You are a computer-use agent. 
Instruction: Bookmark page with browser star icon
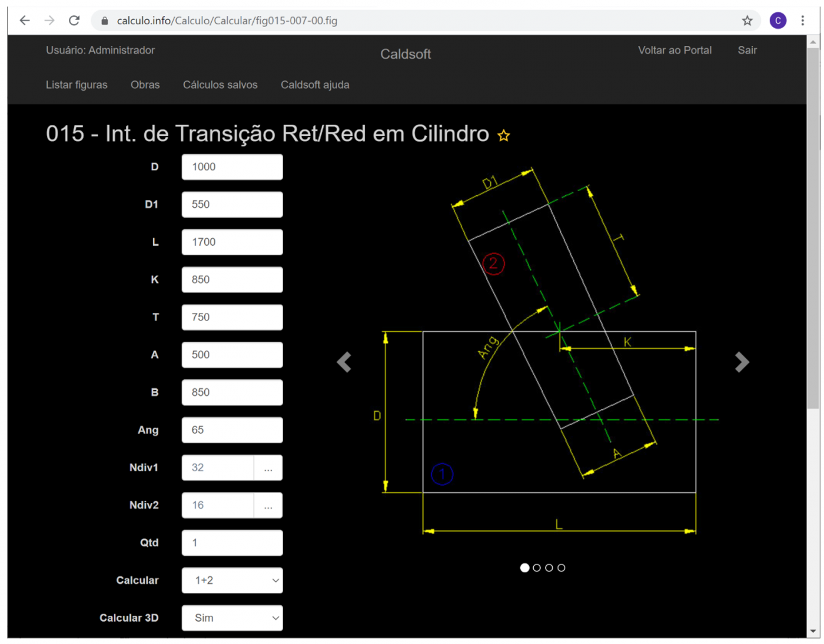747,21
